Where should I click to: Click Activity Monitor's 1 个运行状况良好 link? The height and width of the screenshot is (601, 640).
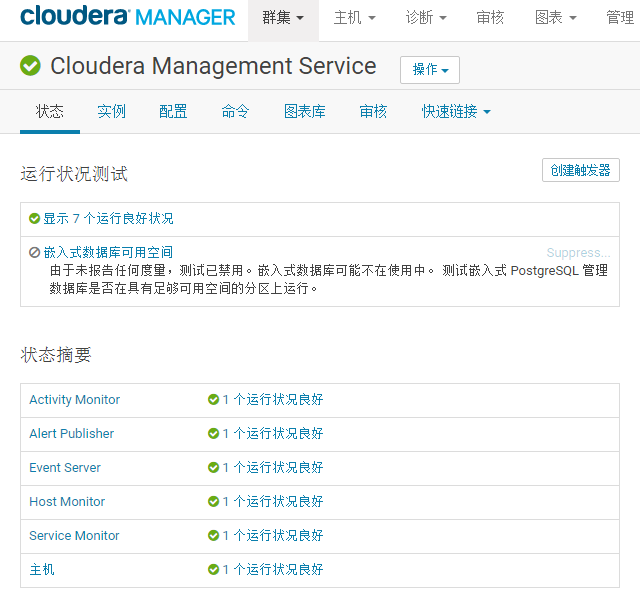click(273, 399)
